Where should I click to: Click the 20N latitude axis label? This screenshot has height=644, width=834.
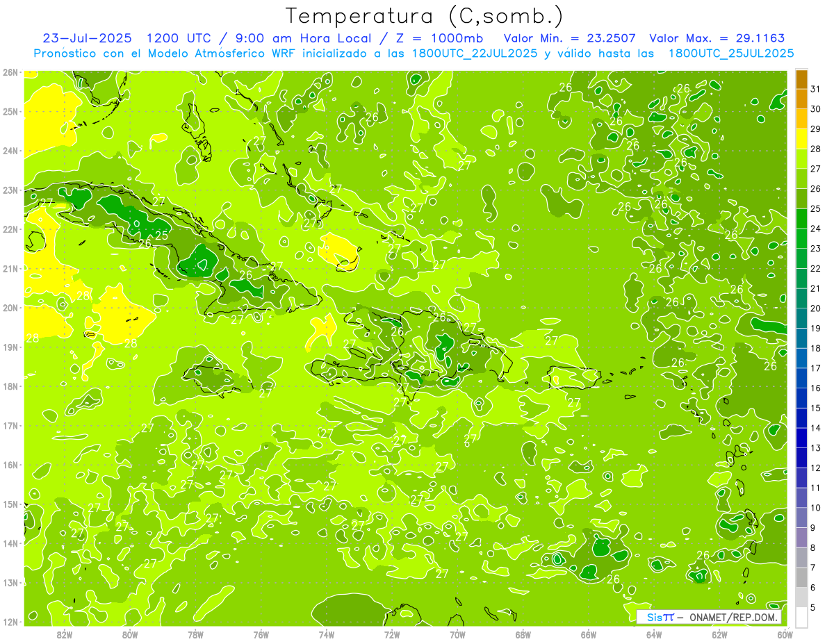pyautogui.click(x=10, y=308)
